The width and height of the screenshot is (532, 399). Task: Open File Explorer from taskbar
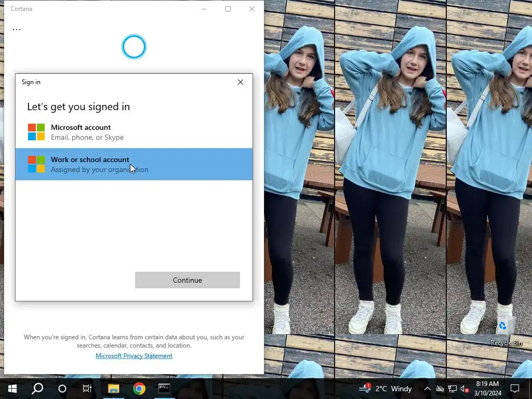pos(114,389)
